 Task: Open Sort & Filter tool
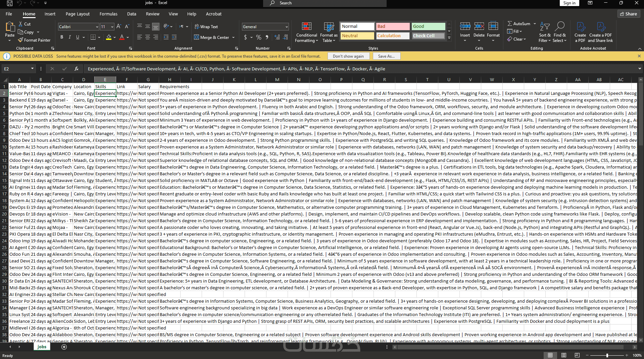(545, 33)
